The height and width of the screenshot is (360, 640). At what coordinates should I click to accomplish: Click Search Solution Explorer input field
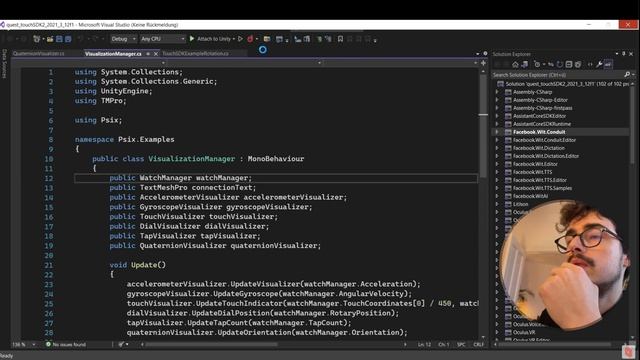(558, 75)
